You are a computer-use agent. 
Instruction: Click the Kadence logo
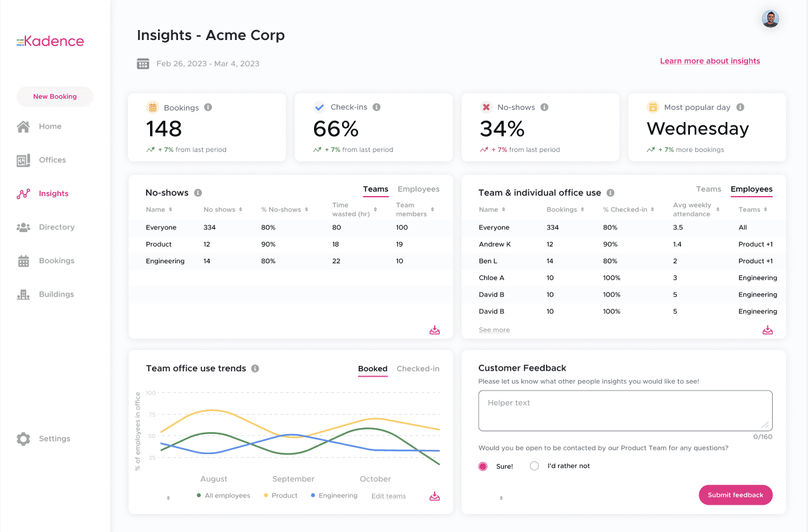pos(51,41)
